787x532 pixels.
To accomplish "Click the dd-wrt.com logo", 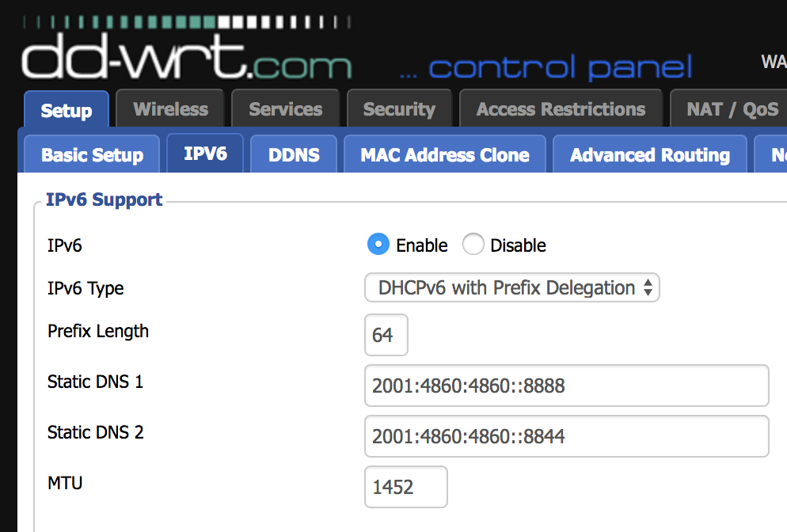I will pos(187,48).
